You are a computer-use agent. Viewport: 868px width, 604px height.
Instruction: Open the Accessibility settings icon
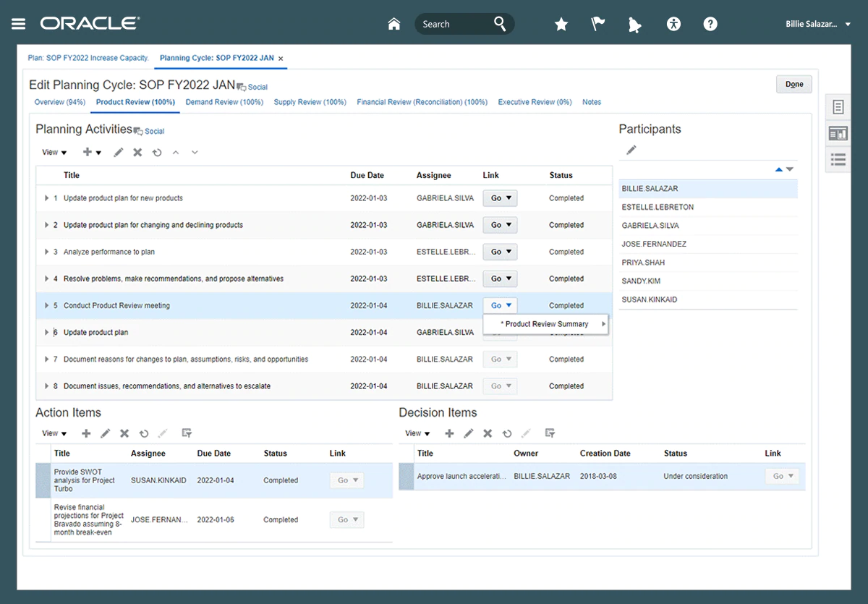coord(673,25)
